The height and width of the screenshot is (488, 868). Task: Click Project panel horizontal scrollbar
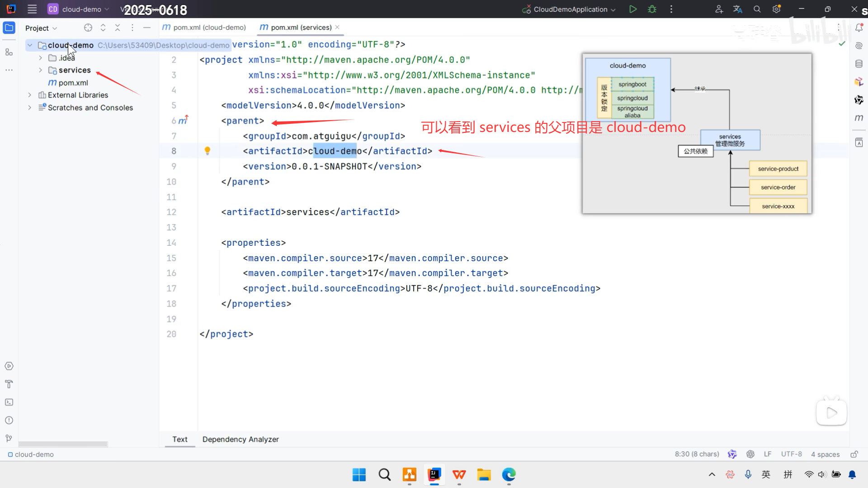click(63, 444)
